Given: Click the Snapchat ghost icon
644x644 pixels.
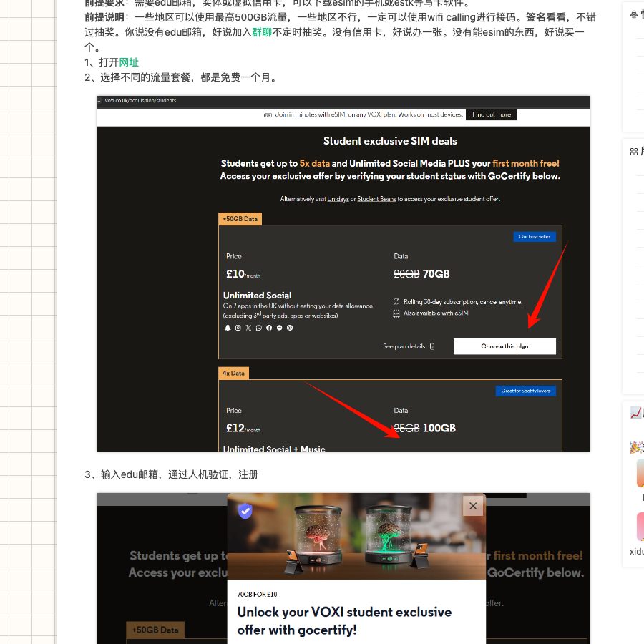Looking at the screenshot, I should point(228,328).
